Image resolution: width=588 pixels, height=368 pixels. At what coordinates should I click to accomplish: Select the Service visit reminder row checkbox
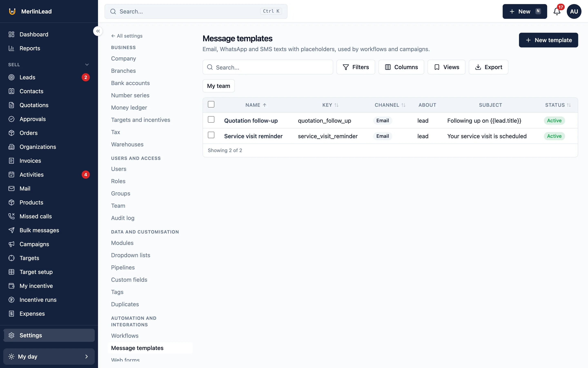point(211,135)
